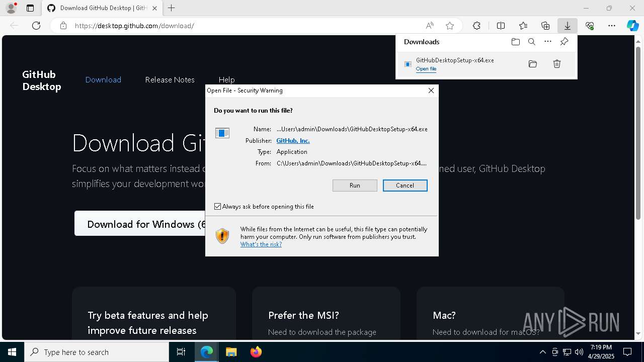The image size is (644, 362).
Task: Open Favorites list icon
Action: pyautogui.click(x=523, y=26)
